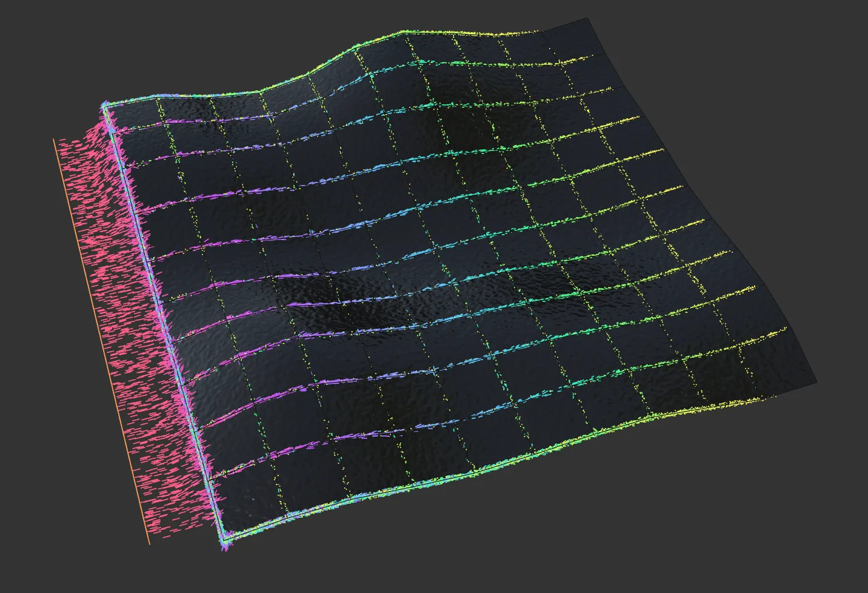Click the far-right corner of the surface mesh
This screenshot has width=868, height=593.
pyautogui.click(x=816, y=383)
